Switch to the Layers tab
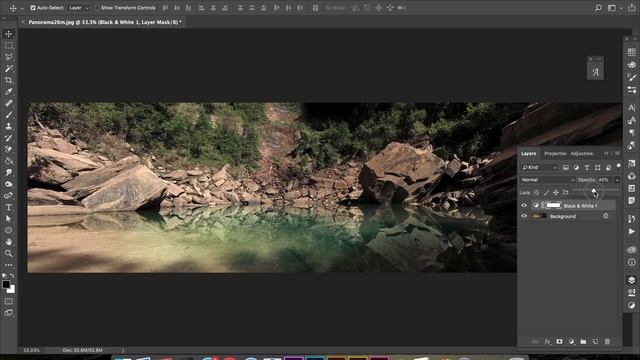This screenshot has height=360, width=640. click(x=528, y=153)
